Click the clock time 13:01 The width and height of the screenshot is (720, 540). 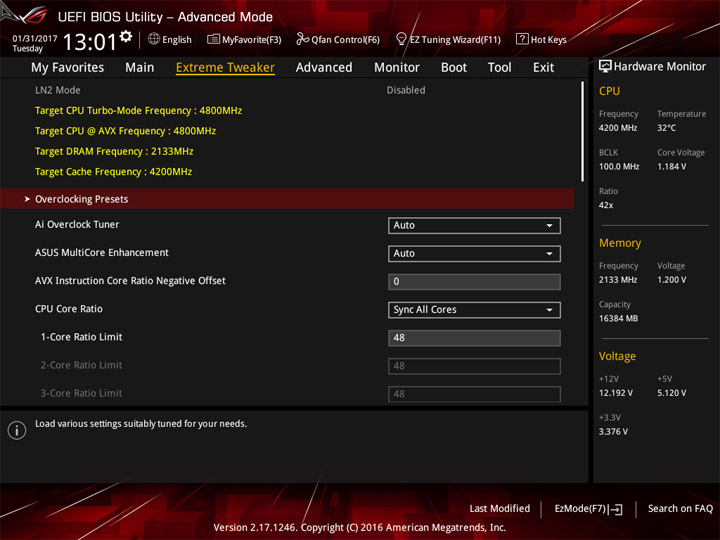pyautogui.click(x=90, y=42)
